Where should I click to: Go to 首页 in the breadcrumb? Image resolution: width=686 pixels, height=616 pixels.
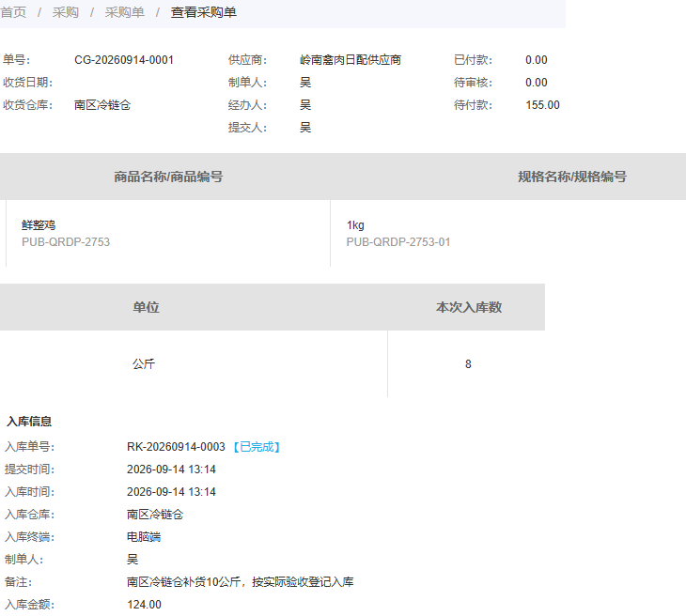pyautogui.click(x=13, y=12)
